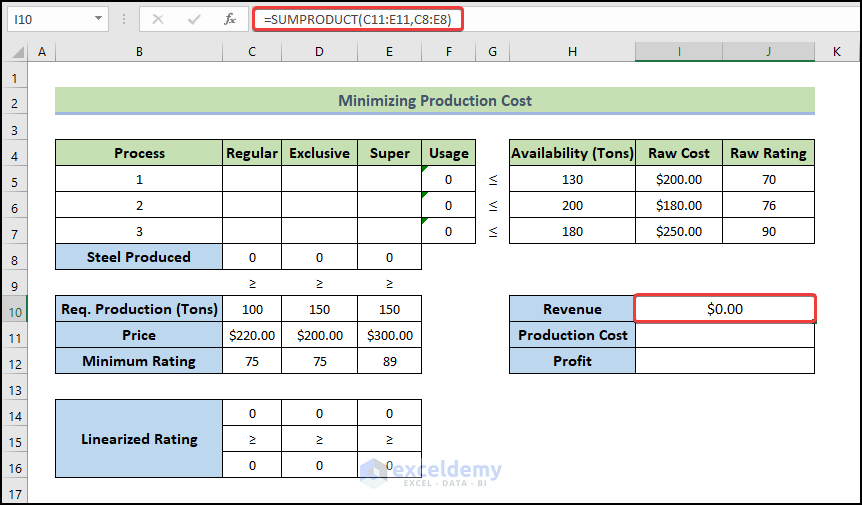The width and height of the screenshot is (862, 505).
Task: Select the availability cell showing 130
Action: click(572, 179)
